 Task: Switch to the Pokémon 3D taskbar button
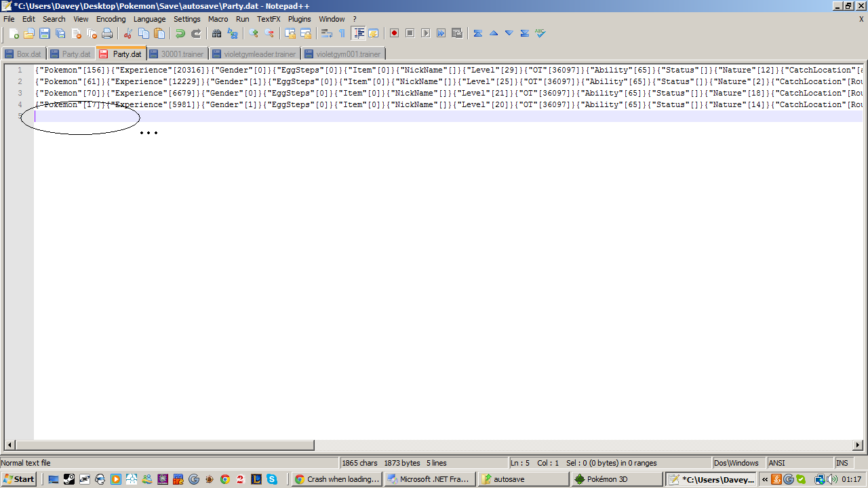click(617, 479)
